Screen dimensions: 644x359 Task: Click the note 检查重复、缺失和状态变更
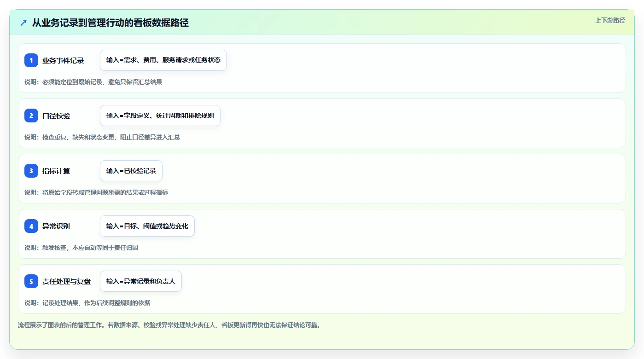[x=79, y=137]
